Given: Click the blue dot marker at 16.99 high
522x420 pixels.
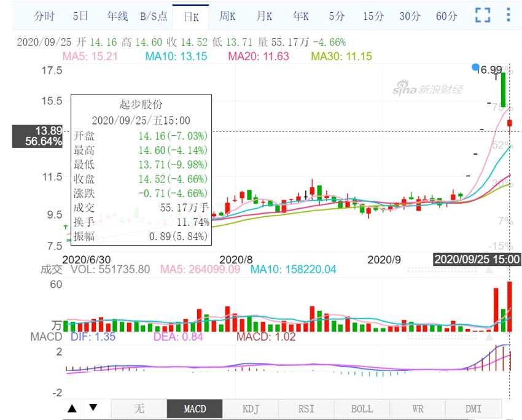Looking at the screenshot, I should tap(475, 68).
